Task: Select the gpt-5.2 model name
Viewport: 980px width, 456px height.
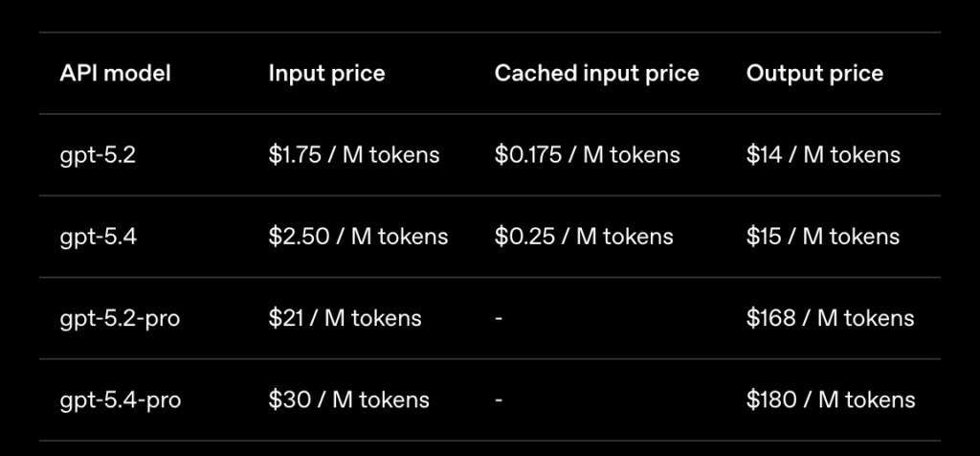Action: [x=99, y=155]
